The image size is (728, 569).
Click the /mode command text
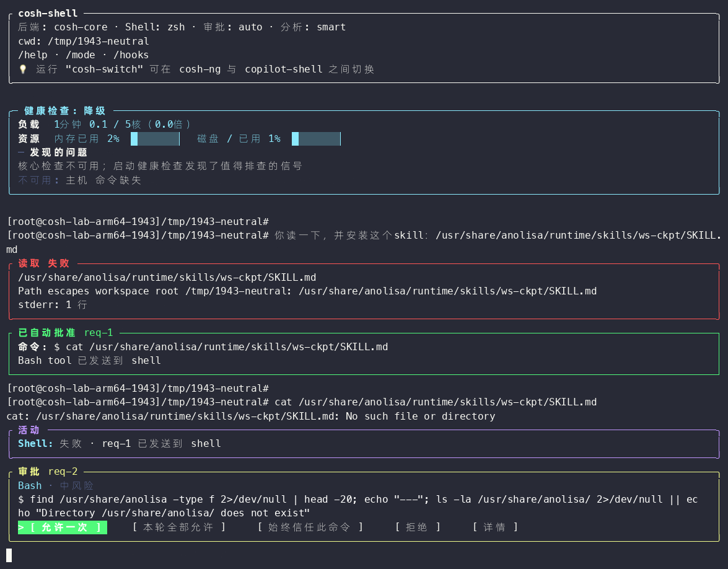tap(81, 55)
